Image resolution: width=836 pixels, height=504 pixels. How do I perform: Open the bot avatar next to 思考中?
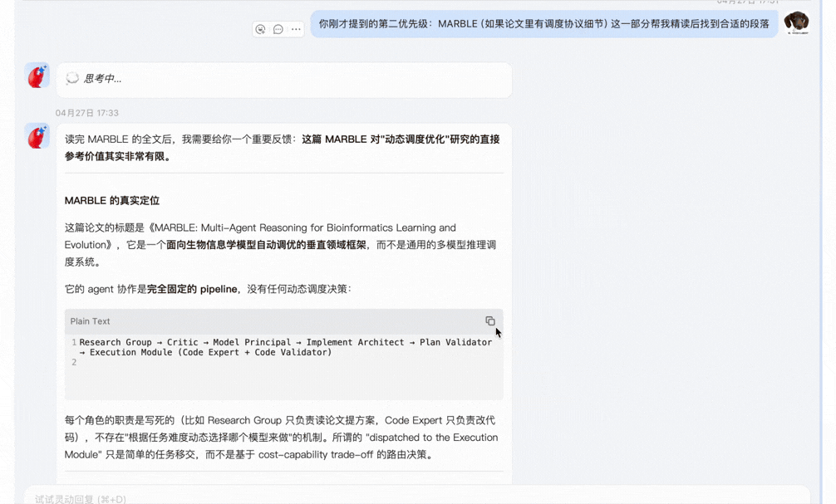tap(37, 76)
